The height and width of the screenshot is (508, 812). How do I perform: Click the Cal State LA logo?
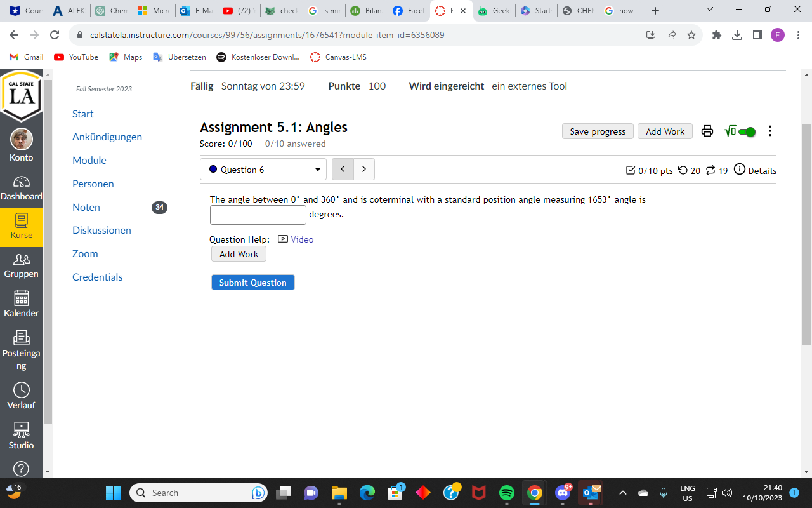[21, 95]
